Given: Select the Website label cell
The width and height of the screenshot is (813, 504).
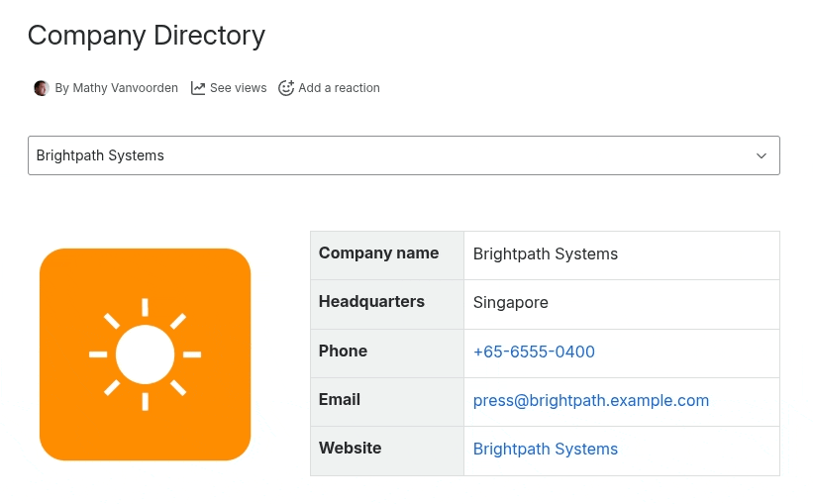Looking at the screenshot, I should tap(350, 448).
